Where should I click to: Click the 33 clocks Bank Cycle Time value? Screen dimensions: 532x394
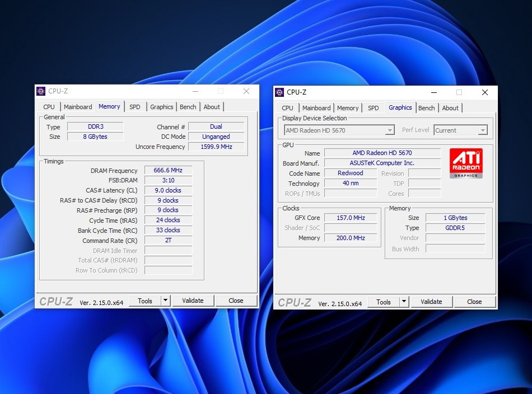(169, 230)
